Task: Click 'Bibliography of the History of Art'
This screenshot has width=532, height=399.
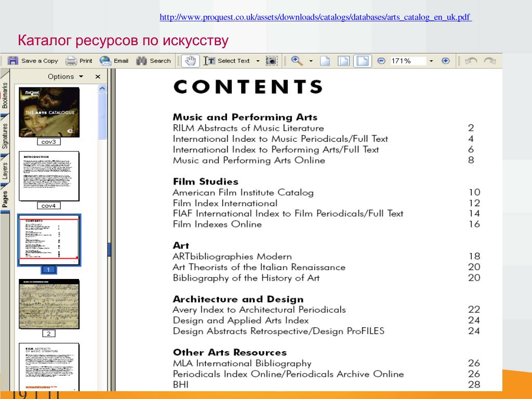Action: pyautogui.click(x=246, y=278)
